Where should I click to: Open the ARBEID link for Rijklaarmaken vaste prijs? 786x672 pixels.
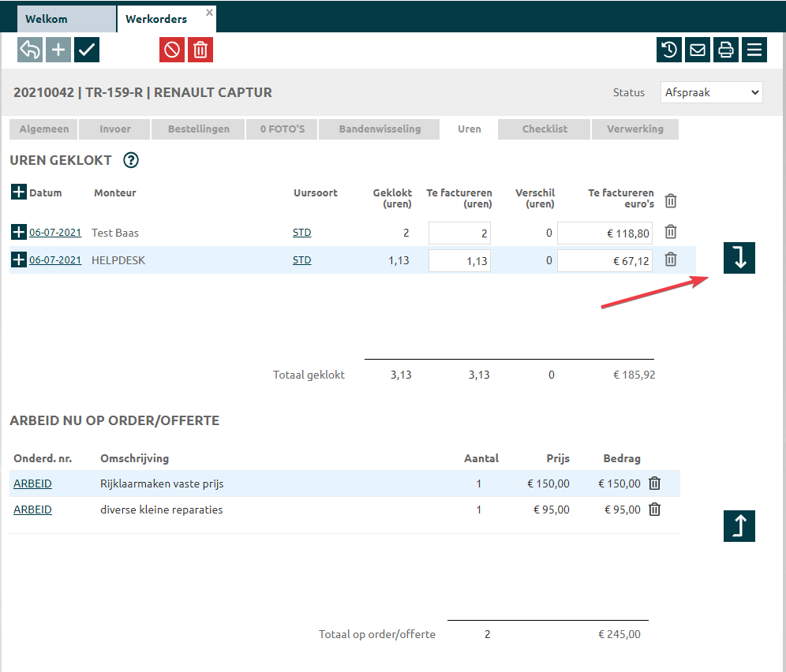tap(32, 483)
